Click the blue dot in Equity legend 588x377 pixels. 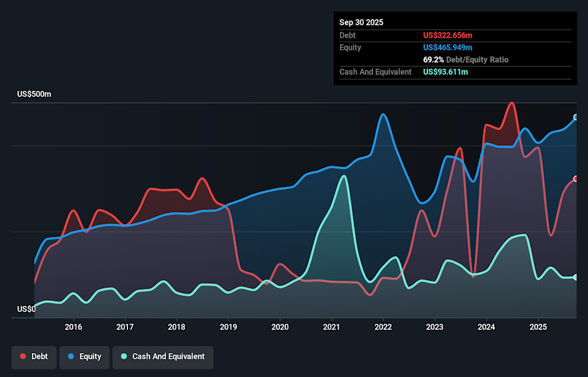tap(71, 357)
